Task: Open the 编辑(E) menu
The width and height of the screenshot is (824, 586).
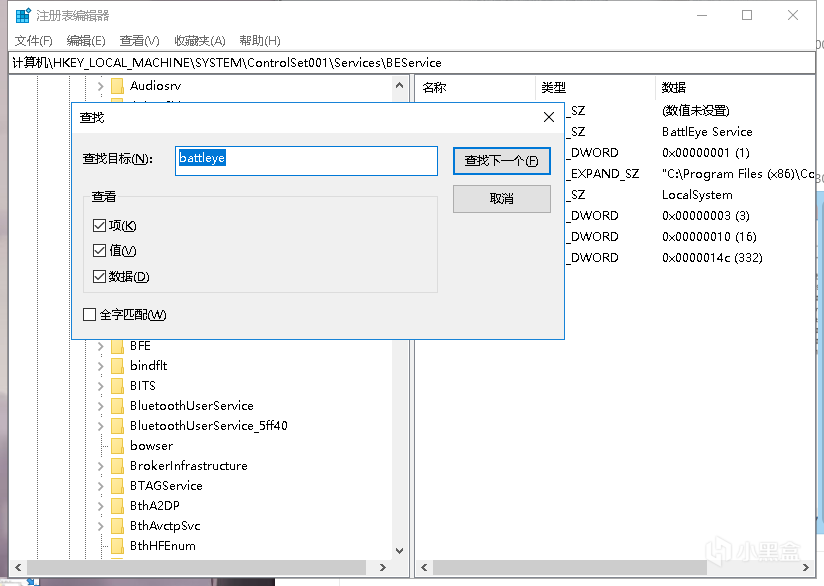Action: [85, 40]
